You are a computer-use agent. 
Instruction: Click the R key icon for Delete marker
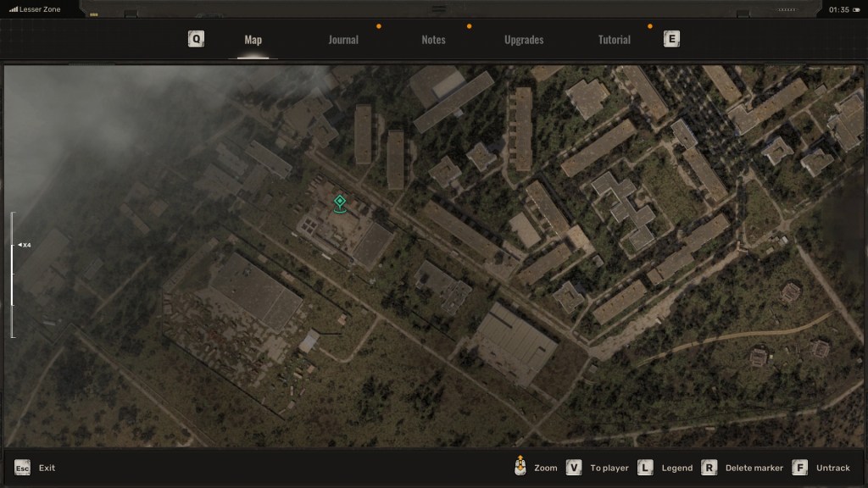[x=709, y=468]
